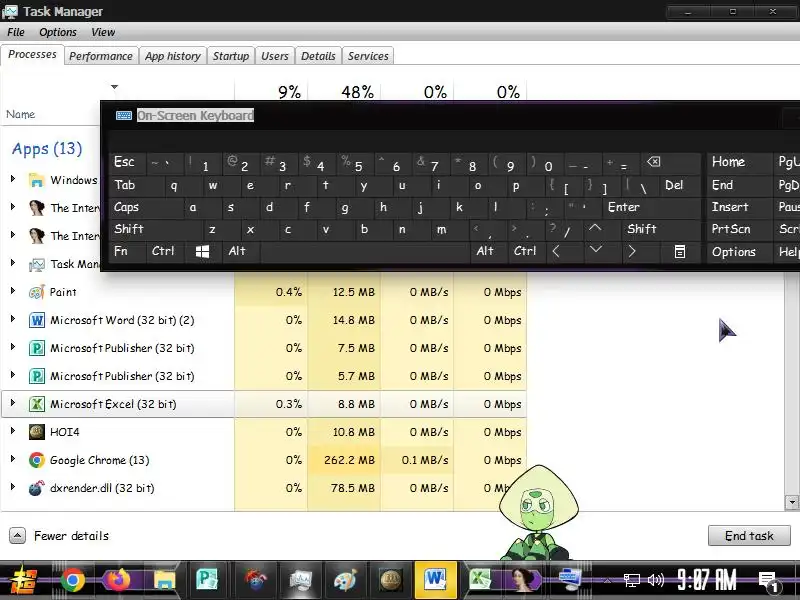
Task: Switch to the App history tab
Action: [173, 56]
